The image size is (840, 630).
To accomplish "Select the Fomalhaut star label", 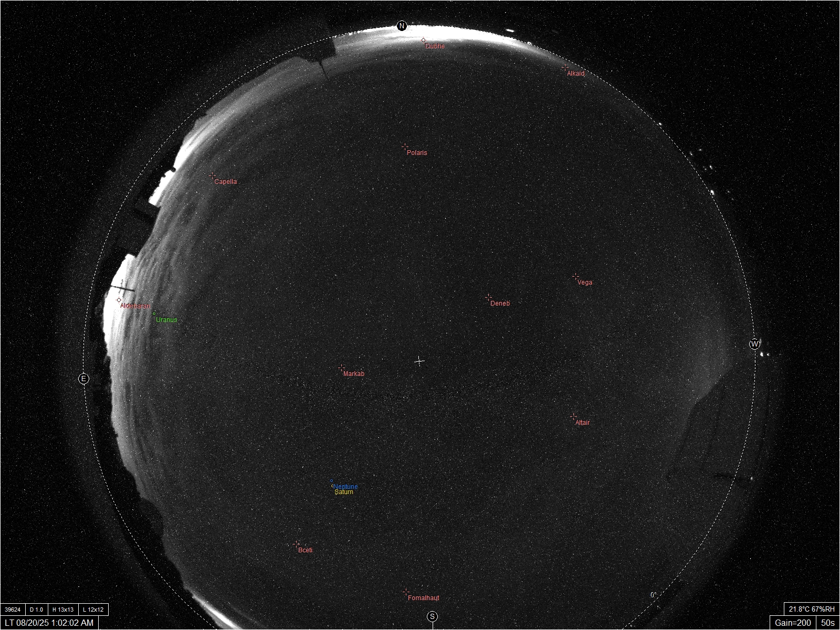I will (x=424, y=598).
